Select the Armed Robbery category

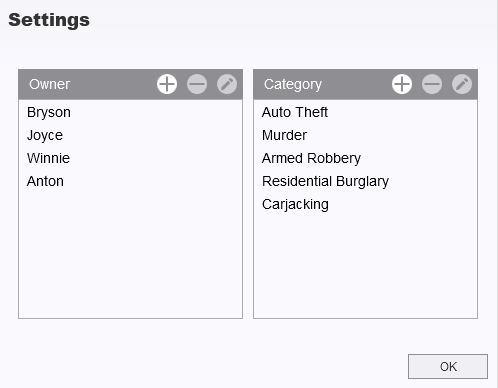point(365,158)
